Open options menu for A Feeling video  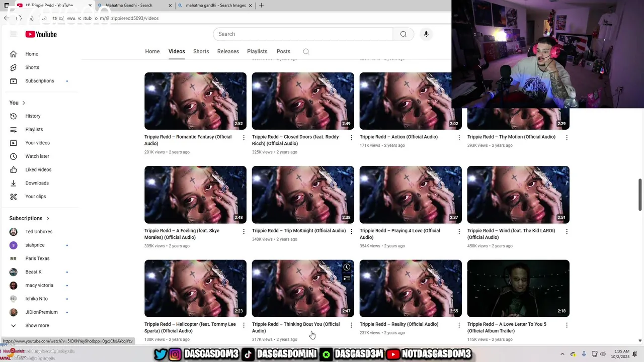(x=244, y=232)
